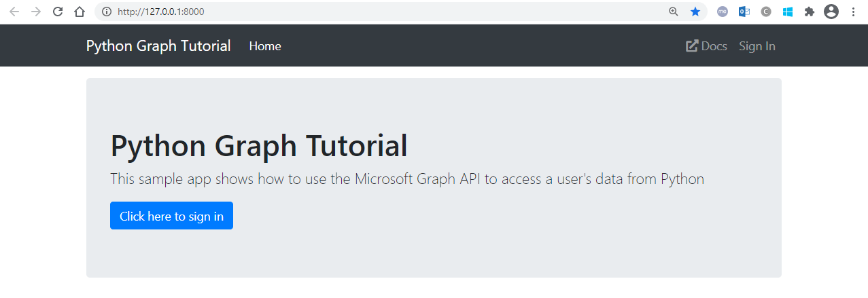View site information icon in address bar
Screen dimensions: 868x298
(x=106, y=12)
